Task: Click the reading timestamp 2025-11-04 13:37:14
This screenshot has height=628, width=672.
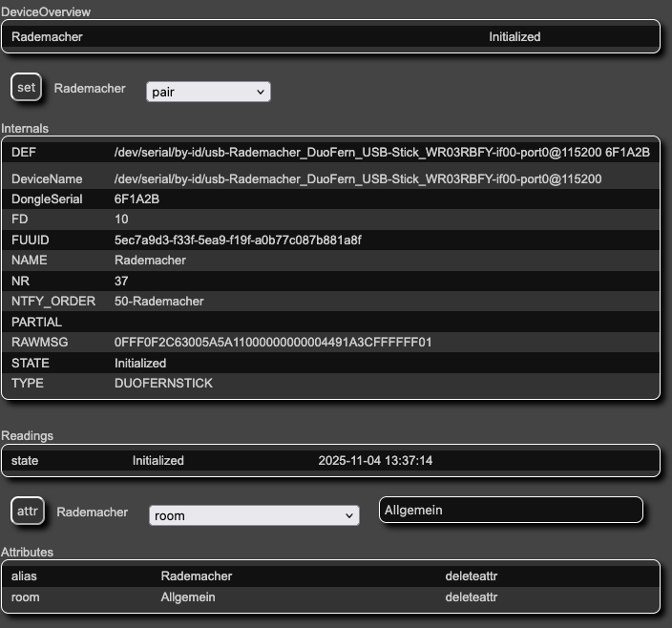Action: (375, 461)
